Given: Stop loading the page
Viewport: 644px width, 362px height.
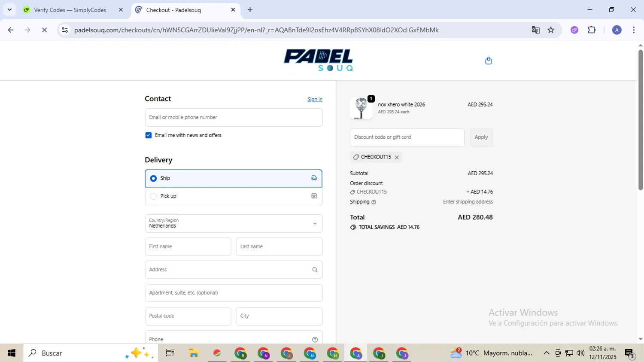Looking at the screenshot, I should (44, 30).
